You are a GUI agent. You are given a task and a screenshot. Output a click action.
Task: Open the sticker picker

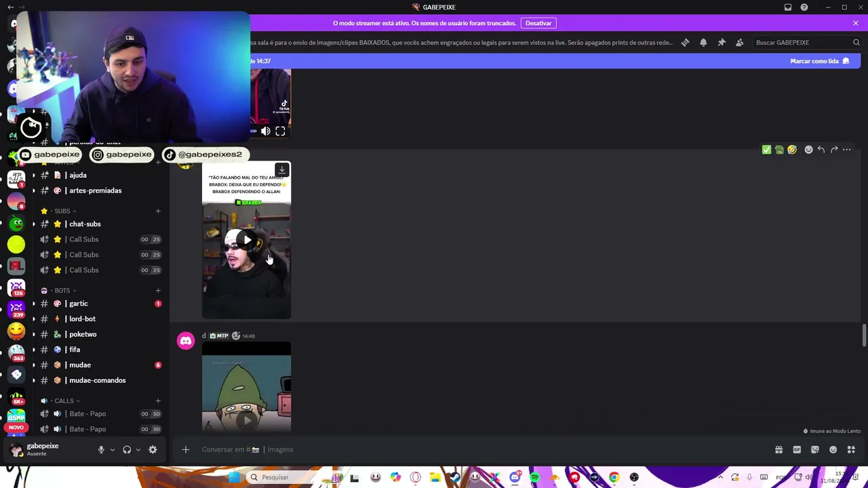[815, 449]
